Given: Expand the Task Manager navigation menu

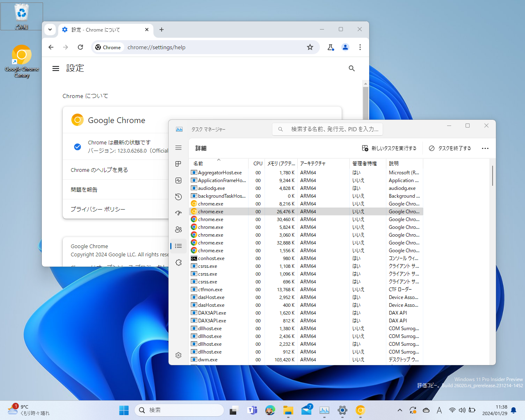Looking at the screenshot, I should tap(178, 148).
